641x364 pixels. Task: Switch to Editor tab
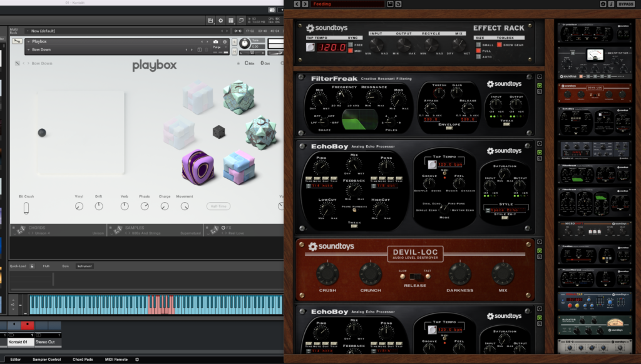click(15, 360)
